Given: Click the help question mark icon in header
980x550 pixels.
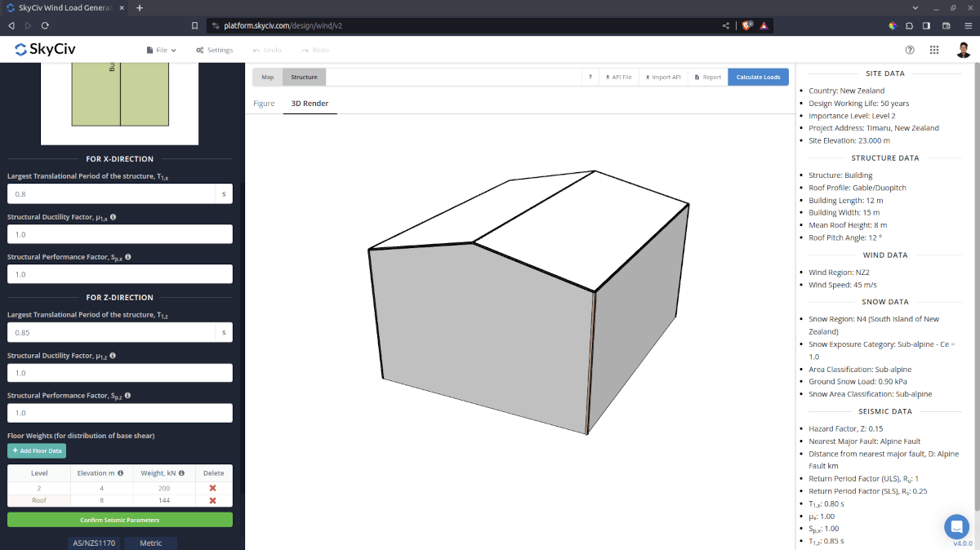Looking at the screenshot, I should (910, 50).
